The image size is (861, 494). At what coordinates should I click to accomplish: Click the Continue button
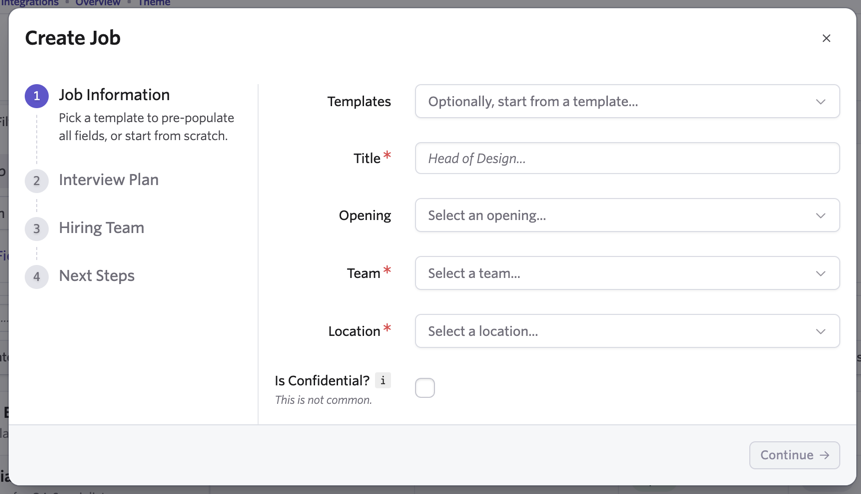(794, 455)
